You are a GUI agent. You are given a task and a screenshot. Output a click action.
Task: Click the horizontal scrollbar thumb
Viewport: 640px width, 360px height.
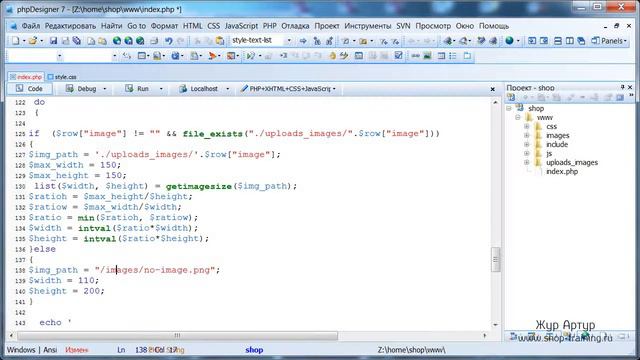tap(178, 336)
